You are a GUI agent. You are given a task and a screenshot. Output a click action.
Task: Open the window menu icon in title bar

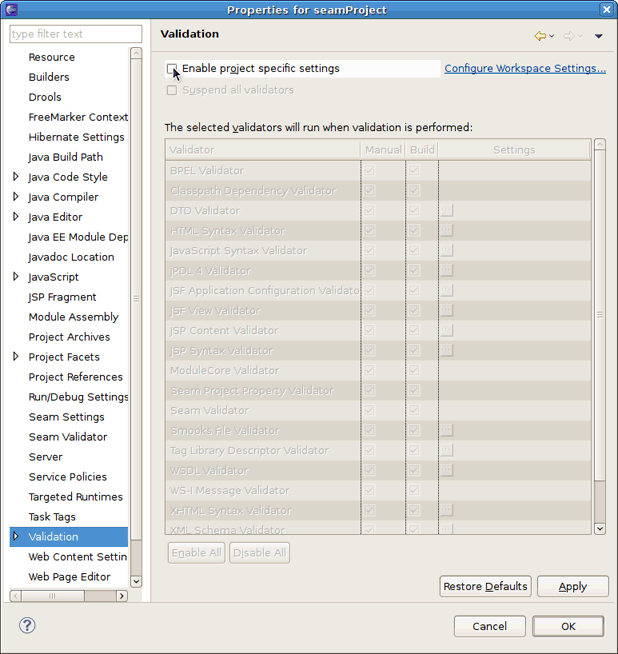click(10, 10)
